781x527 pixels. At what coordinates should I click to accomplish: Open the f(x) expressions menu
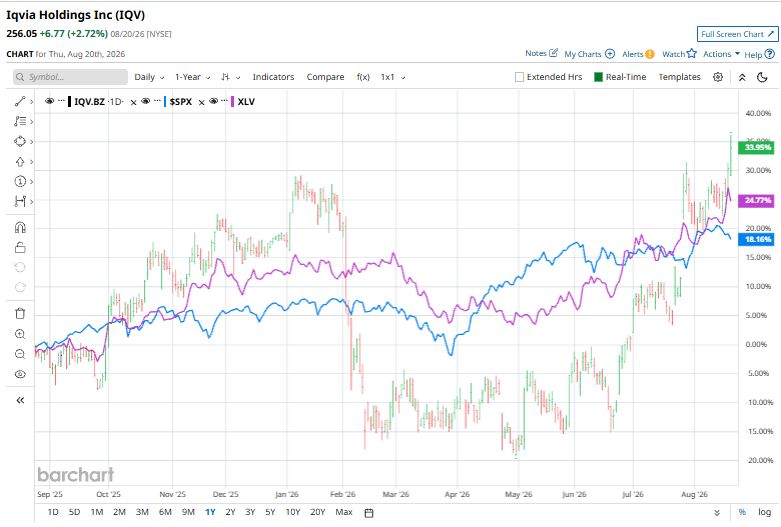pyautogui.click(x=363, y=77)
